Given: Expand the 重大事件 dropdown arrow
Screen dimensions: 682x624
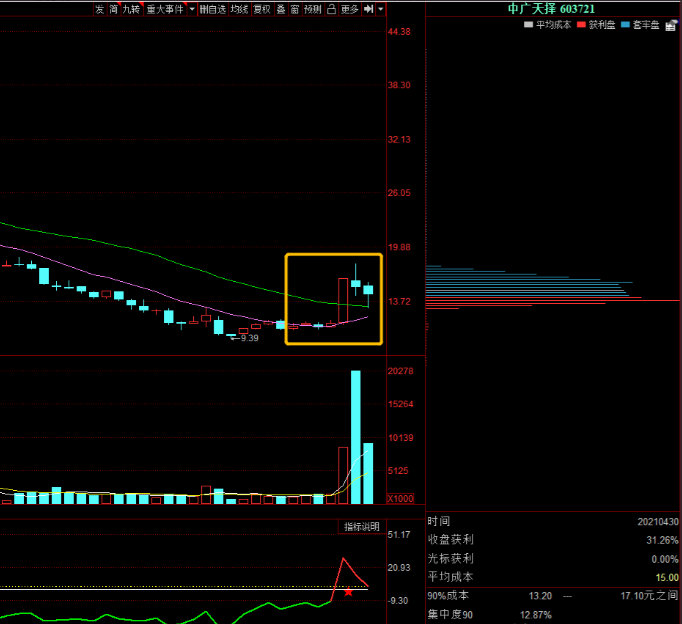Looking at the screenshot, I should [192, 9].
